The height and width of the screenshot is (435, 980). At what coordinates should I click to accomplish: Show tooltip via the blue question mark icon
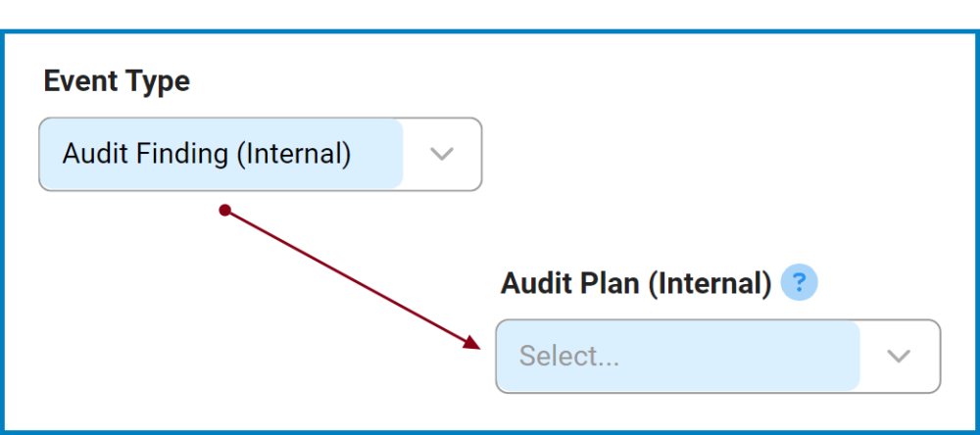800,284
